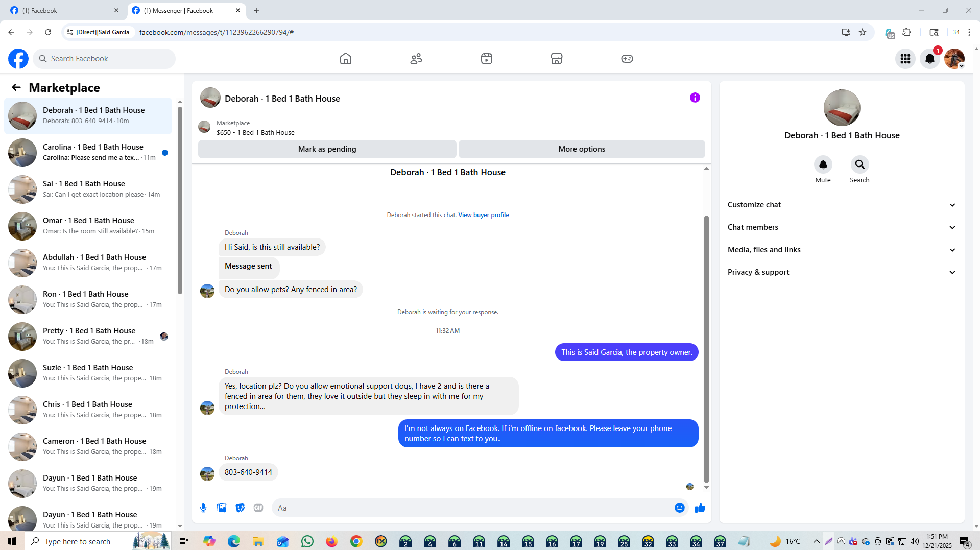Click the conversation list scrollbar

[x=180, y=199]
